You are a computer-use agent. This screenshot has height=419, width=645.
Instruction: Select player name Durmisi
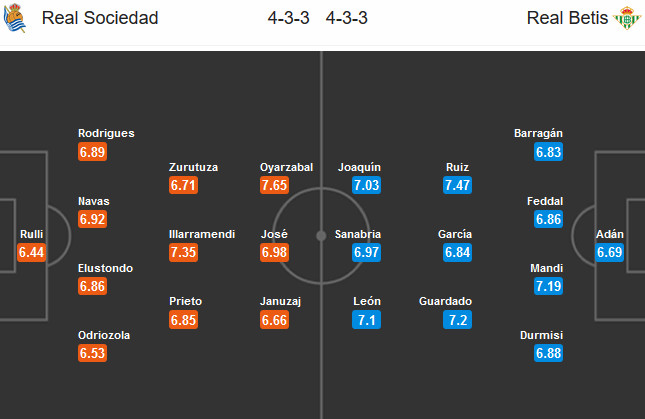pyautogui.click(x=541, y=335)
